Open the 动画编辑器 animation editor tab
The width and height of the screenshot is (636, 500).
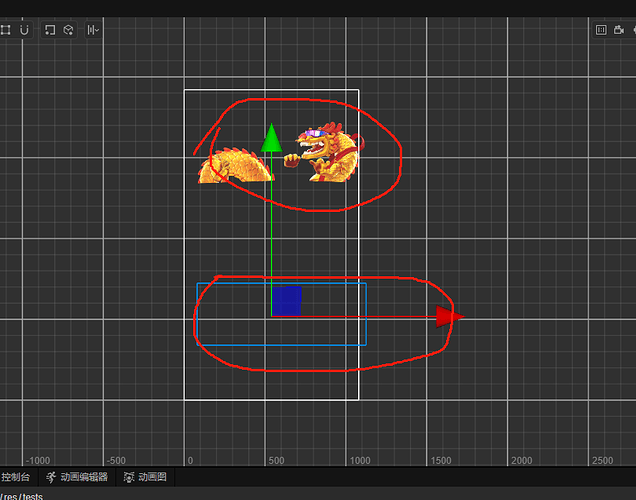[x=77, y=477]
